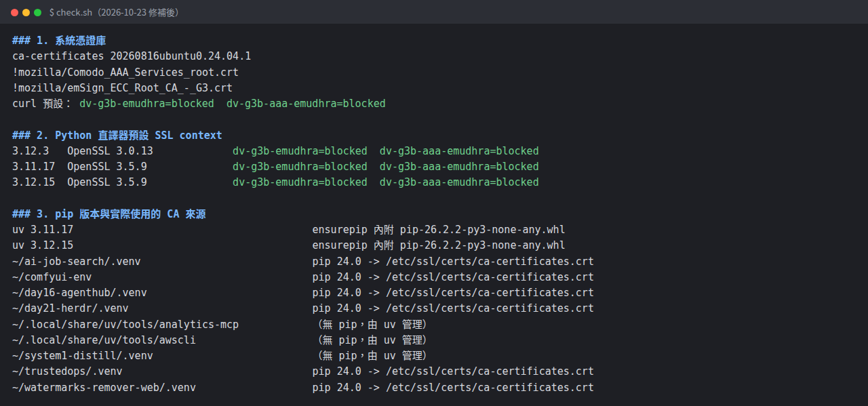Select the "### 2. Python 直譯器預設 SSL context" heading

coord(117,135)
